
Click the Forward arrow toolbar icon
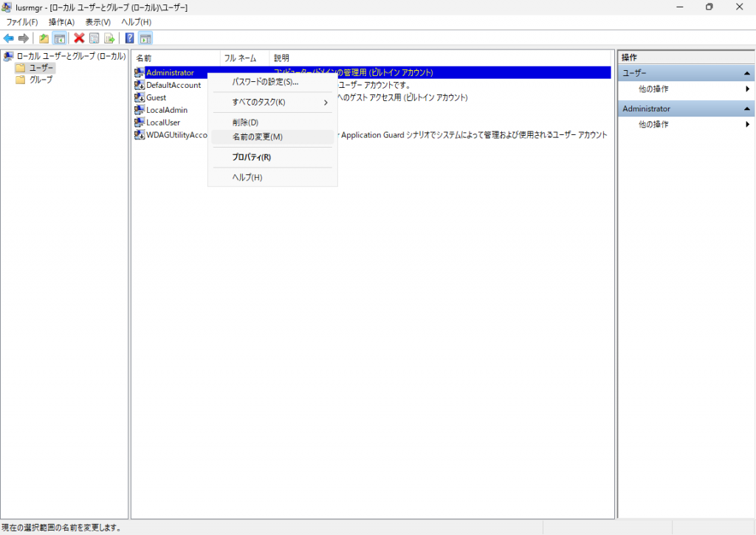[x=23, y=38]
